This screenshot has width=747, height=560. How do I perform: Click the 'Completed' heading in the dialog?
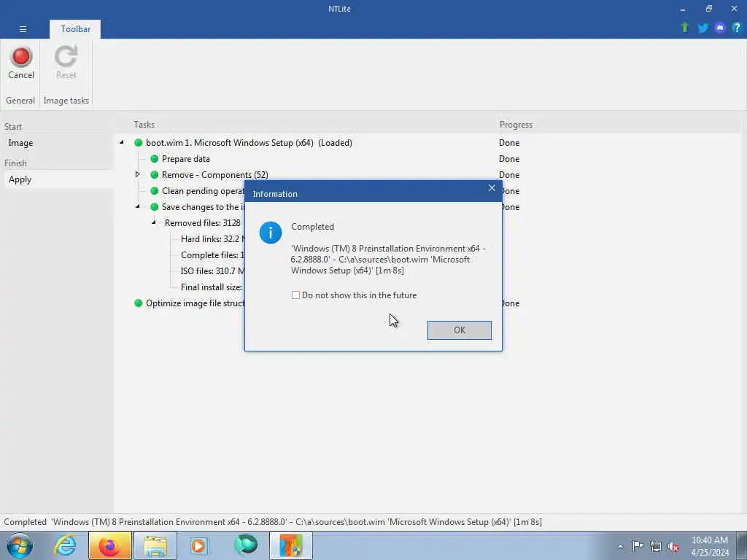[312, 227]
